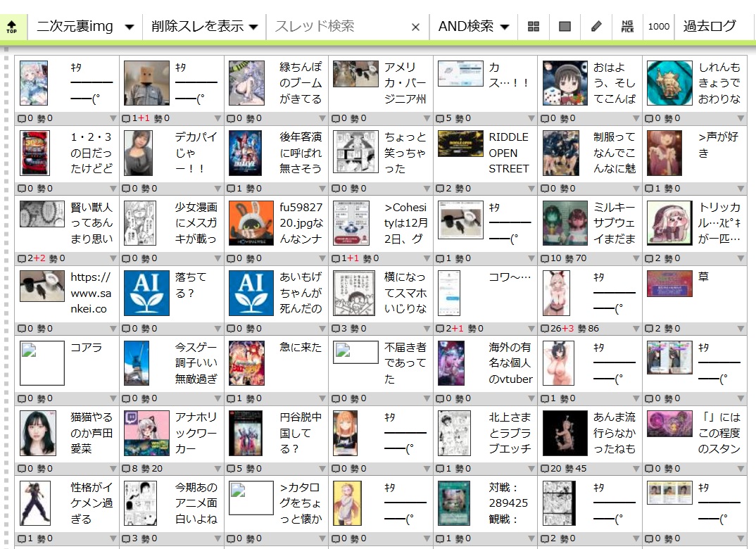Open the NG PICK filter

click(627, 27)
